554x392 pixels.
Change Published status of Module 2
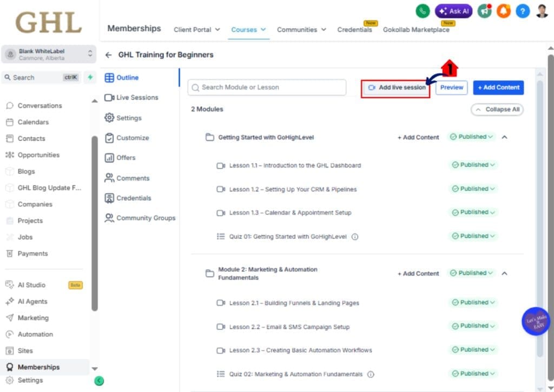[x=471, y=273]
